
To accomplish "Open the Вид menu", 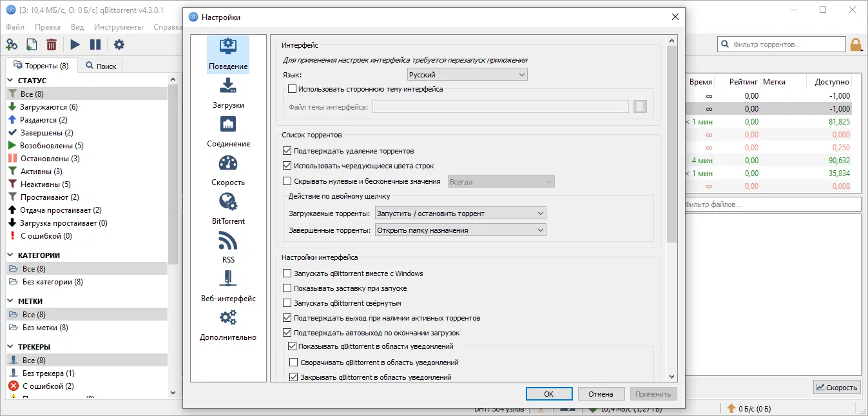I will point(77,27).
